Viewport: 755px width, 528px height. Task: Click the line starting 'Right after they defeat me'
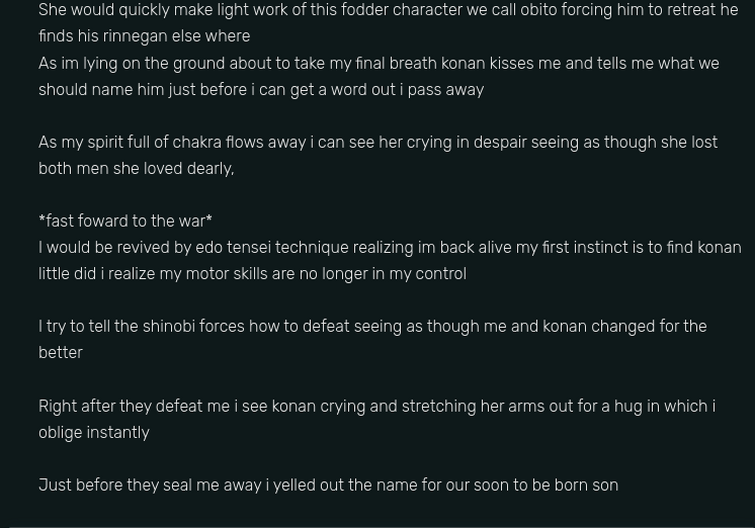377,406
